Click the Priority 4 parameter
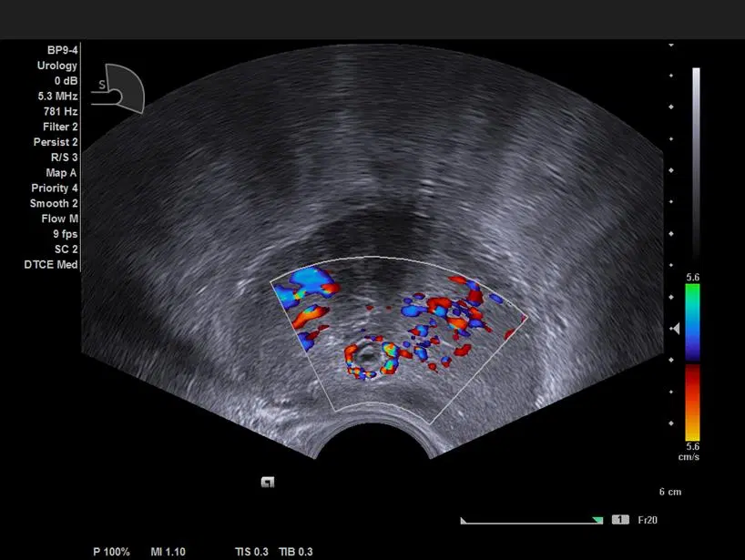This screenshot has height=560, width=745. coord(55,188)
